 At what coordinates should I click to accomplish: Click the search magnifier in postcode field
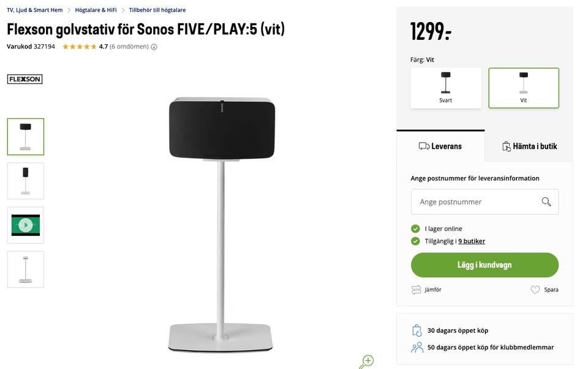click(546, 202)
